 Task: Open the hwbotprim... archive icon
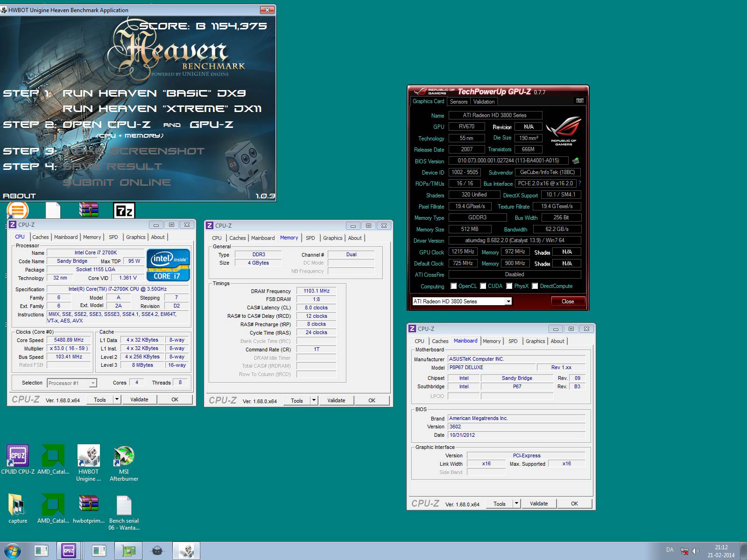[89, 509]
